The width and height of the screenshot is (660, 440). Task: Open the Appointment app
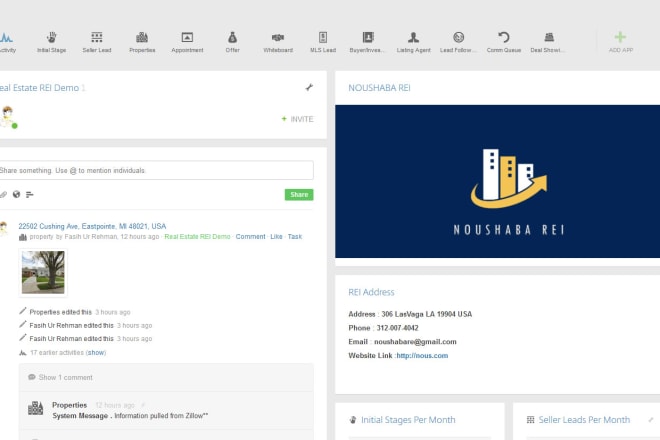tap(187, 42)
